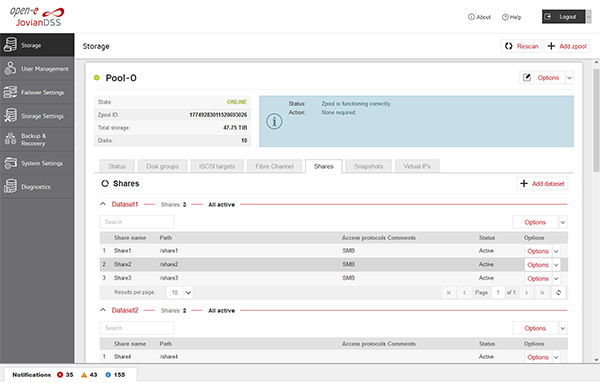Image resolution: width=600 pixels, height=383 pixels.
Task: Open Diagnostics sidebar icon
Action: [10, 186]
